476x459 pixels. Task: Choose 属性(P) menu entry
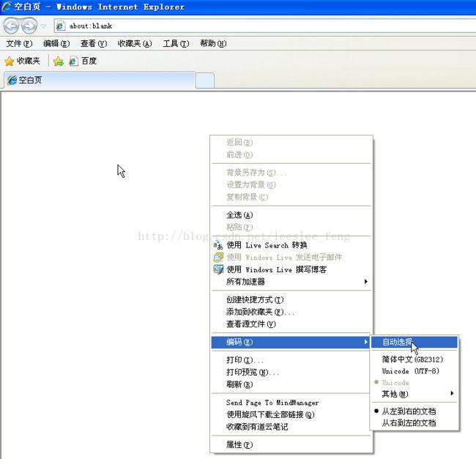click(x=291, y=445)
